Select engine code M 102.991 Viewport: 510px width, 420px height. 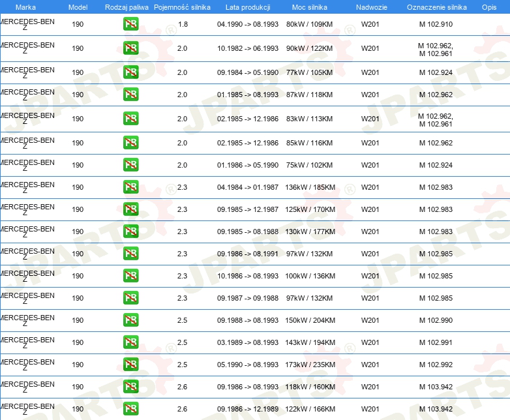coord(436,342)
